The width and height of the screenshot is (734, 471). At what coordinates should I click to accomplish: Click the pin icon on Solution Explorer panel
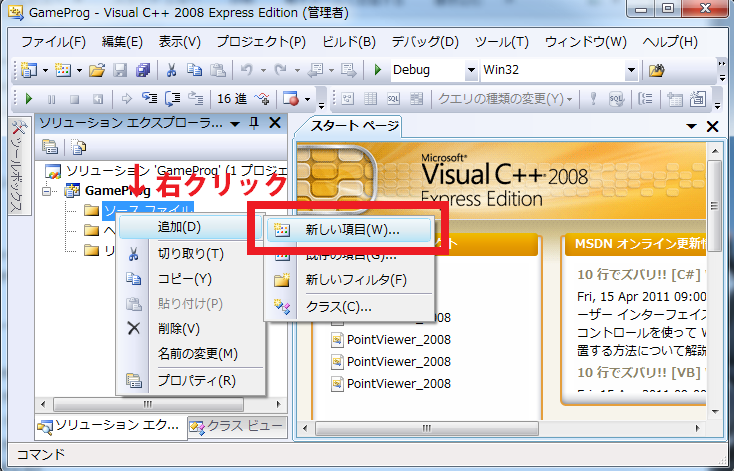tap(253, 123)
